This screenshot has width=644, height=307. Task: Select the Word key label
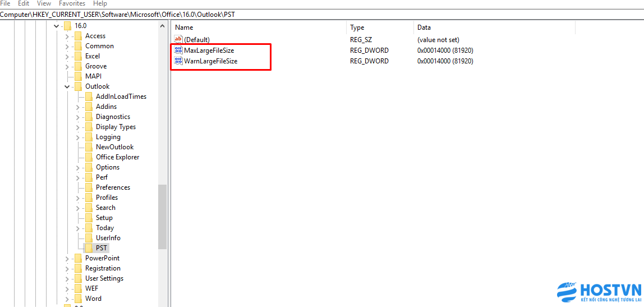93,299
